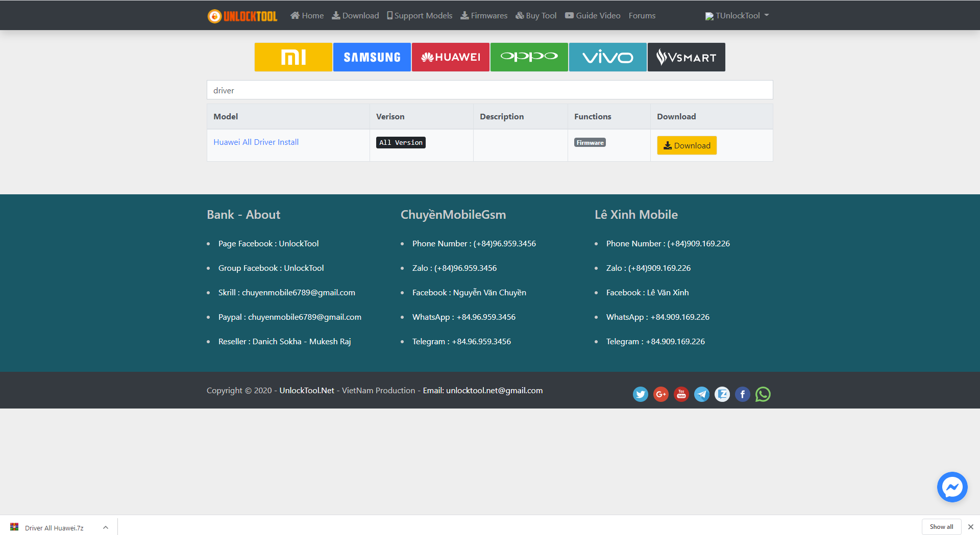
Task: Select the Vivo brand tile
Action: coord(608,57)
